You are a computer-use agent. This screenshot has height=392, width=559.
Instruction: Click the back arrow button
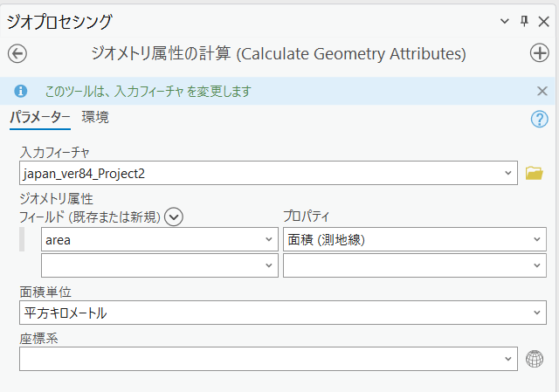click(17, 53)
